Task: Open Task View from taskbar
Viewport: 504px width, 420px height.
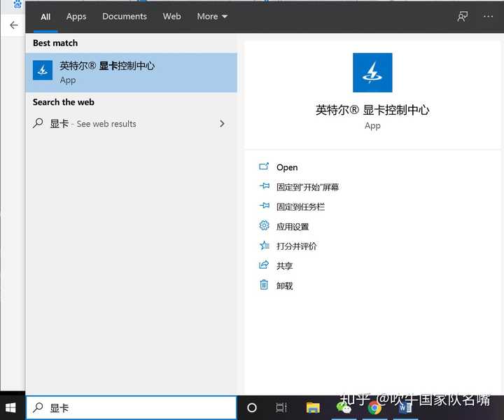Action: 281,408
